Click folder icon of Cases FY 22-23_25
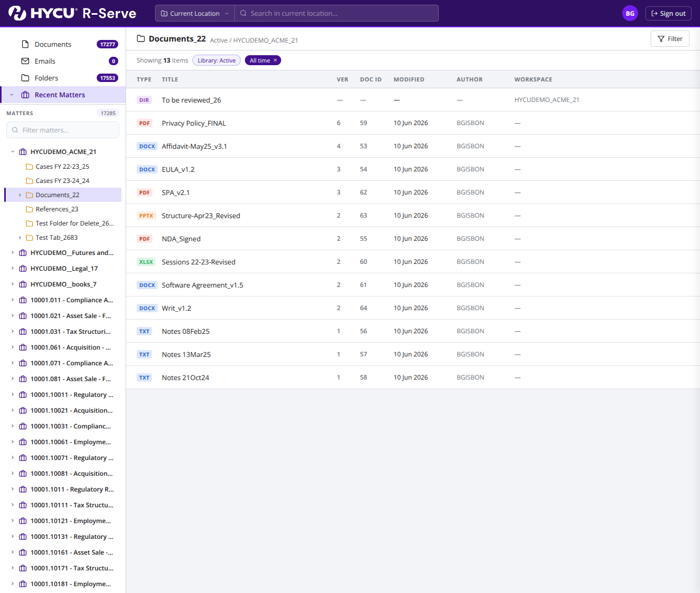Image resolution: width=700 pixels, height=593 pixels. (x=29, y=167)
